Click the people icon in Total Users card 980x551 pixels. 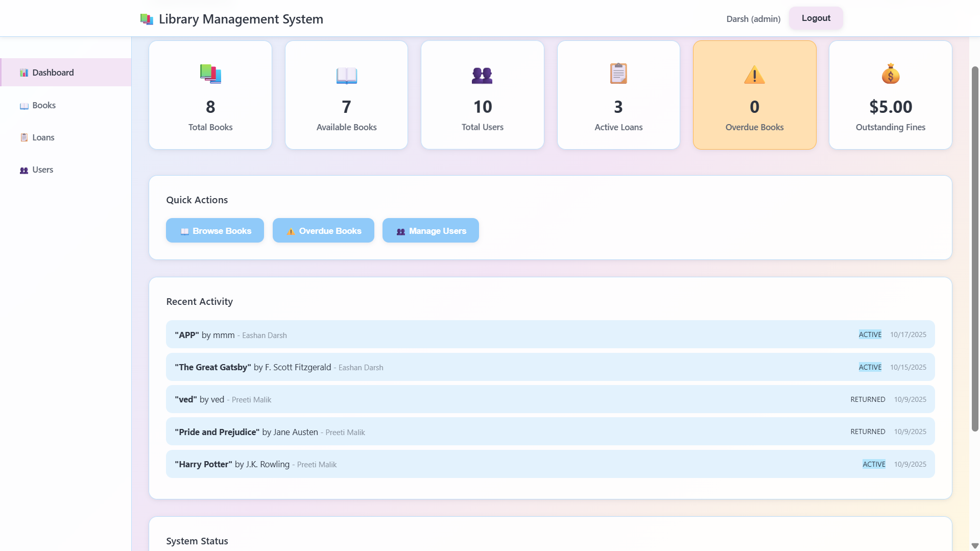pyautogui.click(x=482, y=75)
